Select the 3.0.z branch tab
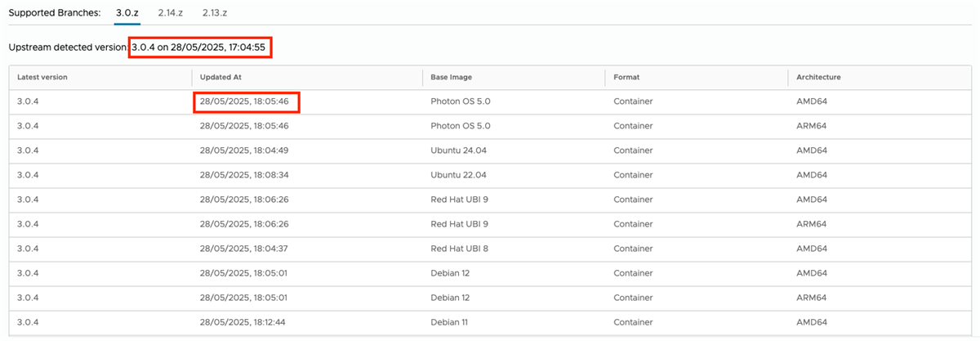 pyautogui.click(x=127, y=13)
